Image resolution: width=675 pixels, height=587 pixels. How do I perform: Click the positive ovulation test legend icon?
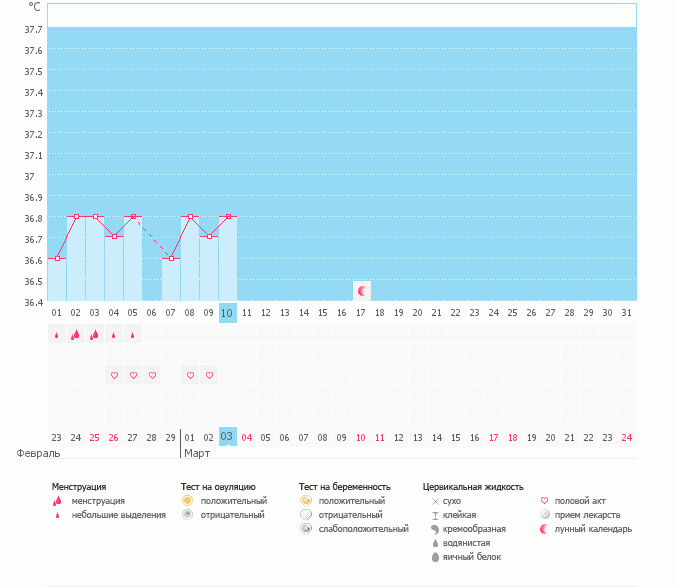click(x=187, y=500)
